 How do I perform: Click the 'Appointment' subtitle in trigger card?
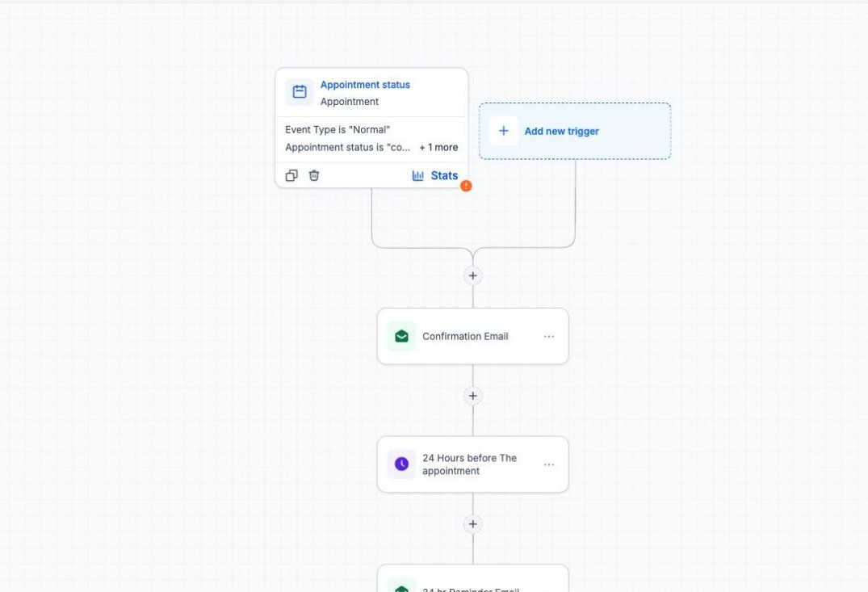[350, 101]
